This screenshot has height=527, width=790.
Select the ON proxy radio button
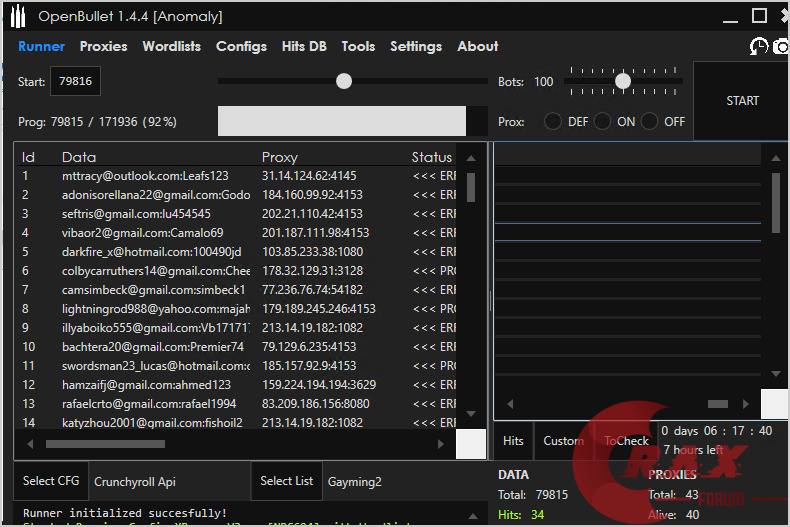tap(602, 121)
